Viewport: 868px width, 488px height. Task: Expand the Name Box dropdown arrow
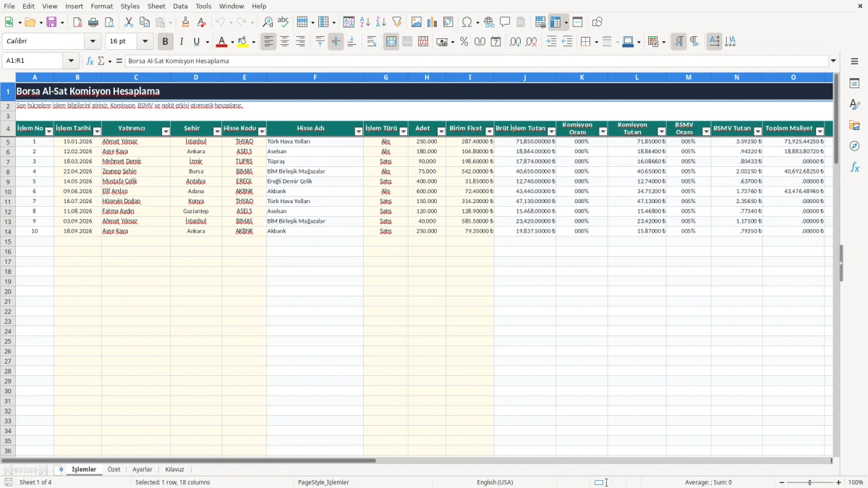point(70,61)
